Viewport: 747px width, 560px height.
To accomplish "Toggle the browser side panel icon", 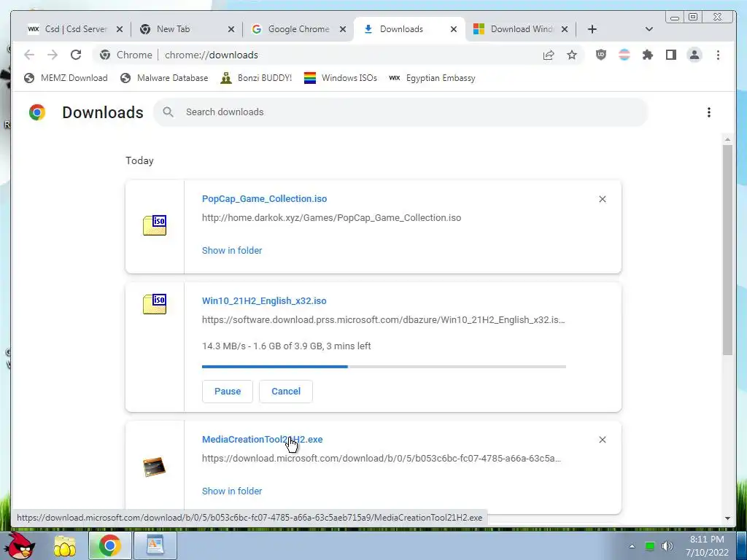I will click(x=671, y=55).
